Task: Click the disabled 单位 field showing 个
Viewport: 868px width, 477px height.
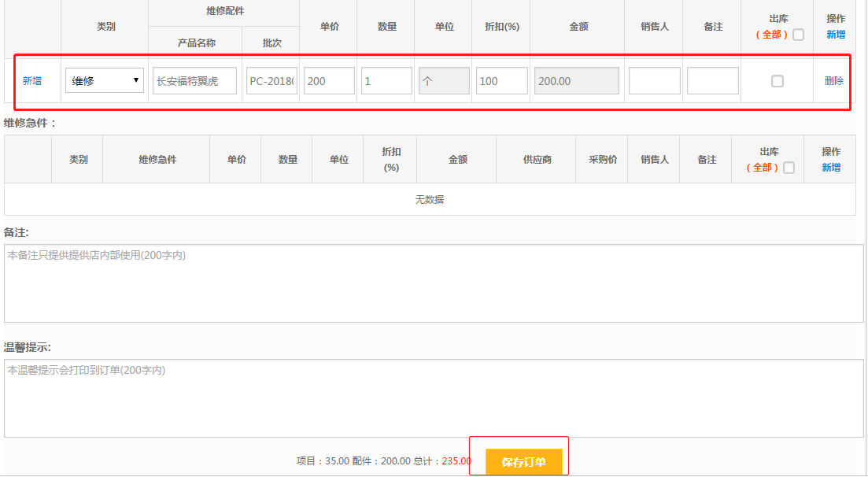Action: pyautogui.click(x=444, y=81)
